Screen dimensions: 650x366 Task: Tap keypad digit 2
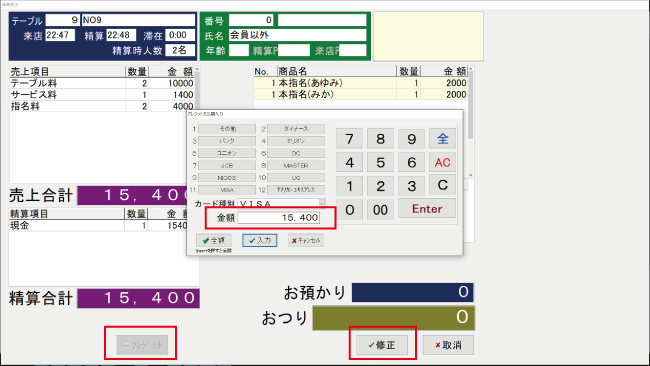pos(381,186)
